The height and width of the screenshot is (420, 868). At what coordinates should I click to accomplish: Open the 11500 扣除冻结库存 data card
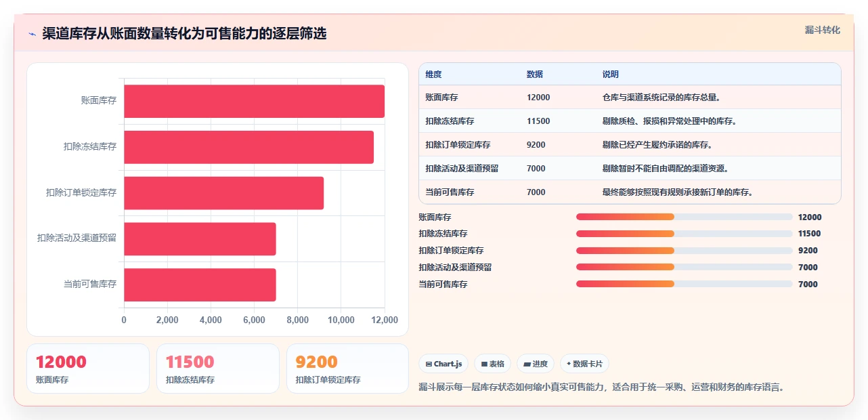pos(218,369)
